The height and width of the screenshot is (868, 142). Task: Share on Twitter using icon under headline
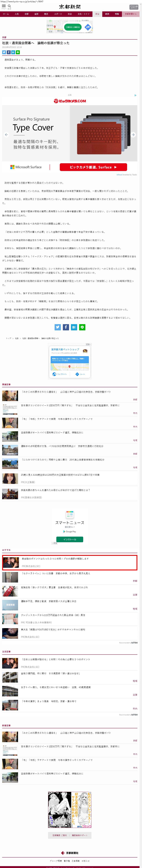pos(4,52)
